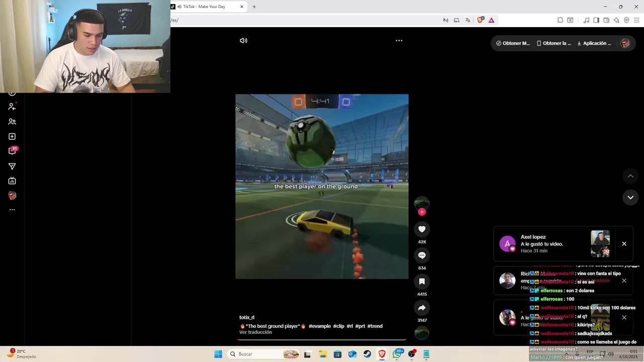Open the extensions puzzle icon
Screen dimensions: 644x362
click(560, 20)
